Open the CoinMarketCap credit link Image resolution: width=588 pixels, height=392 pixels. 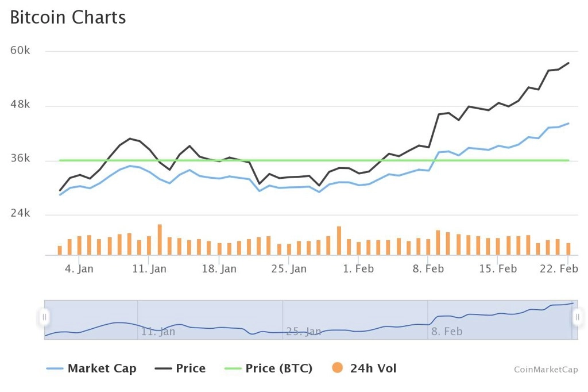(x=546, y=370)
